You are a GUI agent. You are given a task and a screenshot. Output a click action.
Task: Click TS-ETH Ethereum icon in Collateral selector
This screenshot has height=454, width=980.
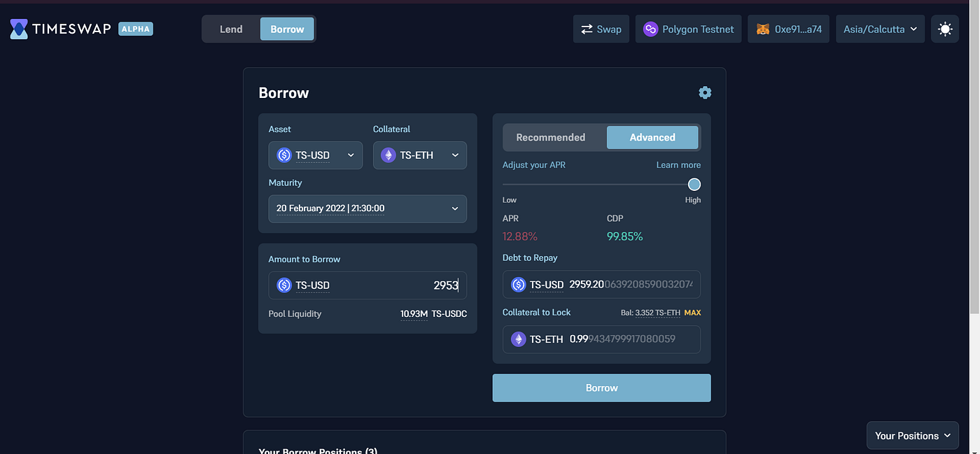[x=388, y=155]
